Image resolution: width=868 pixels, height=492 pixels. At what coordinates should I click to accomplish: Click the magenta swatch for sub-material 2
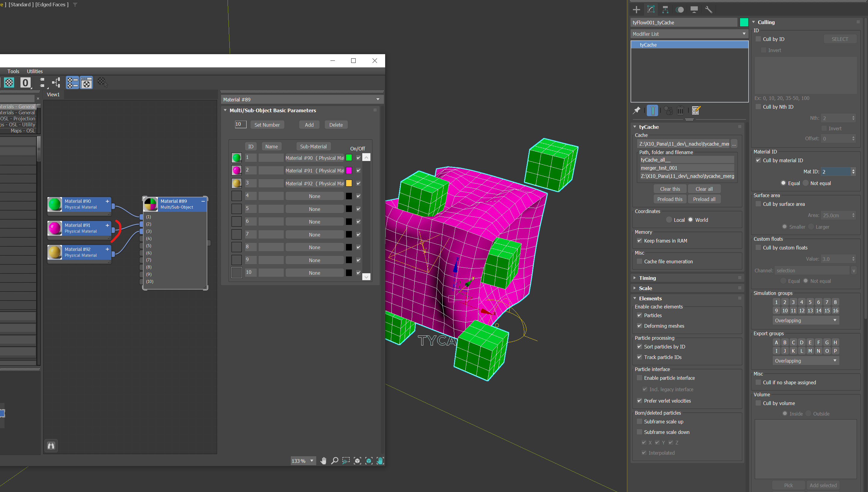349,170
